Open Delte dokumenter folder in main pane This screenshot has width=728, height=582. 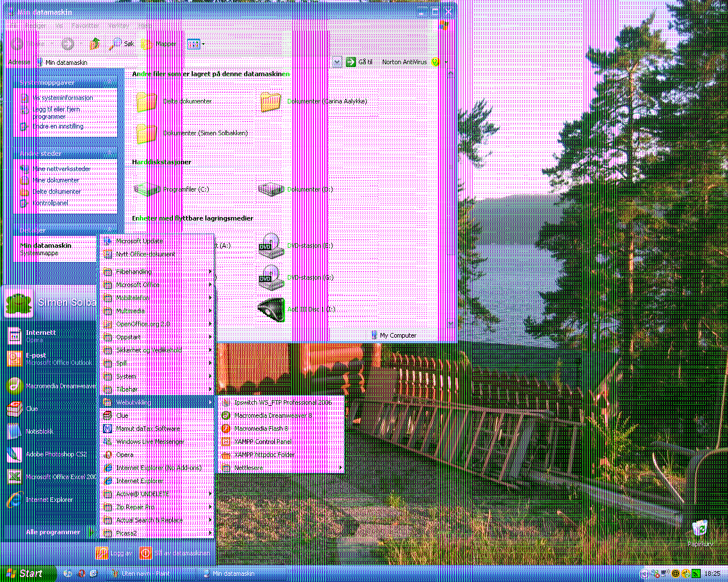[x=174, y=102]
